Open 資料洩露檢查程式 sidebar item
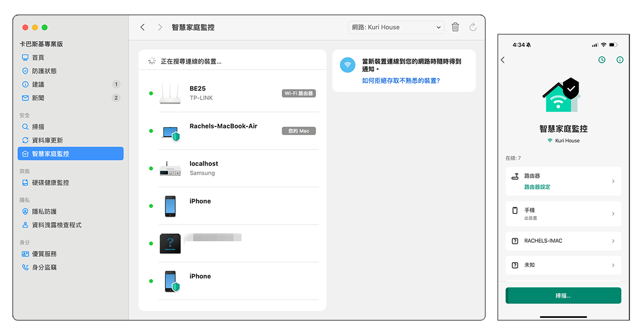The image size is (644, 334). point(70,225)
